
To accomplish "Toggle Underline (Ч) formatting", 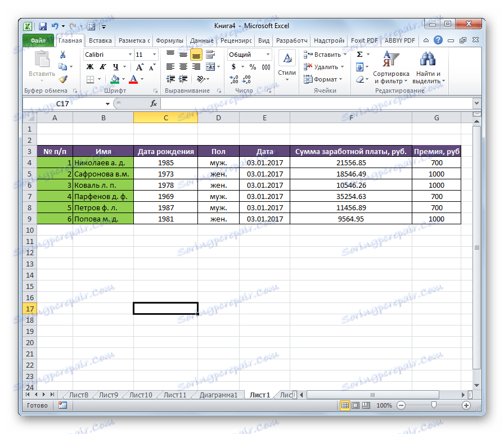I will point(116,67).
